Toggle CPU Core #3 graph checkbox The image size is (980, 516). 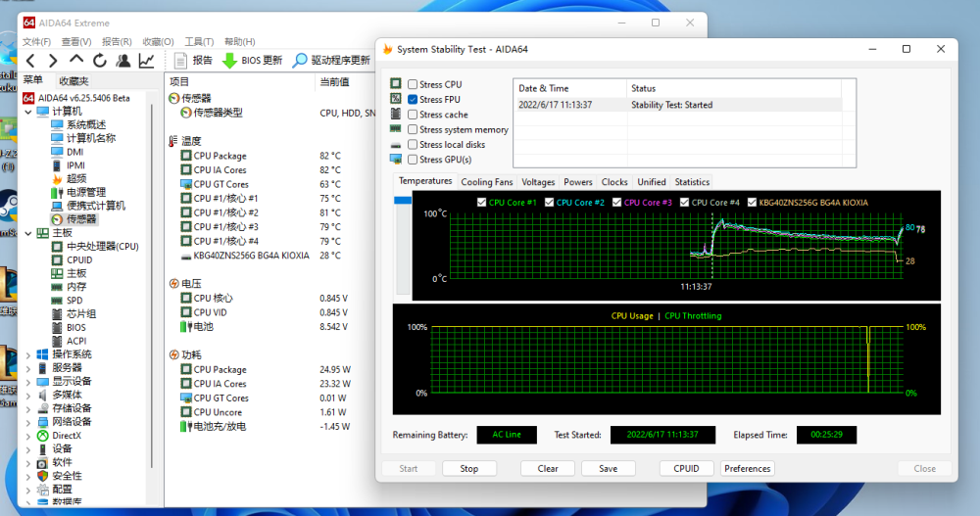point(616,203)
